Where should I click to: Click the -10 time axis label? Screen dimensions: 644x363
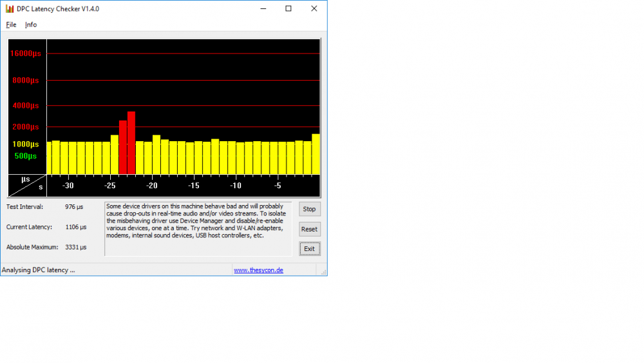(235, 186)
